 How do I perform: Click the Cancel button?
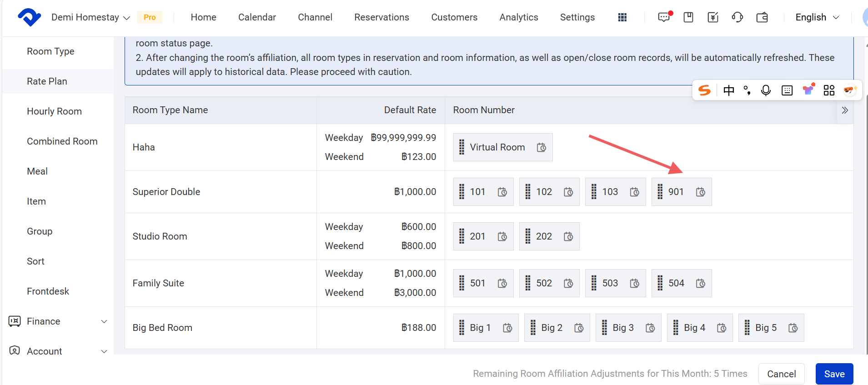click(x=781, y=374)
